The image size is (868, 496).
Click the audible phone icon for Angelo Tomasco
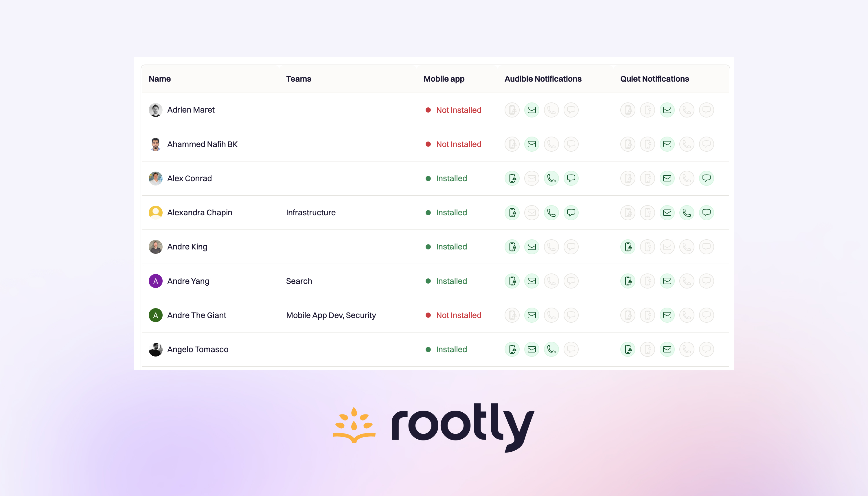point(551,349)
